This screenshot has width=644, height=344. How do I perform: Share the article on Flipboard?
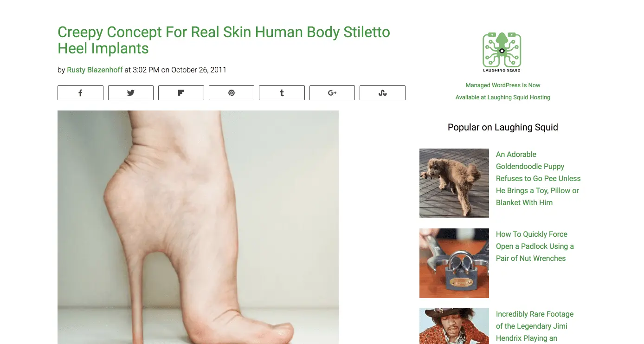coord(181,93)
